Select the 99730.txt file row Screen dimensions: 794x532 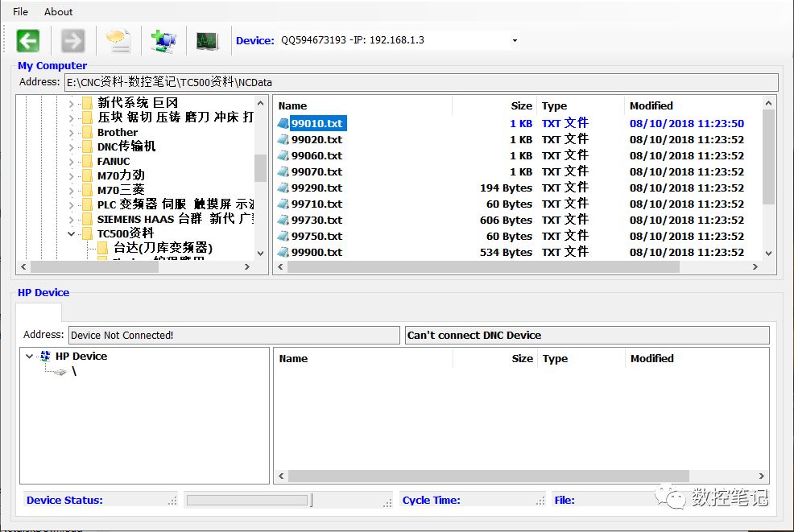(x=516, y=221)
